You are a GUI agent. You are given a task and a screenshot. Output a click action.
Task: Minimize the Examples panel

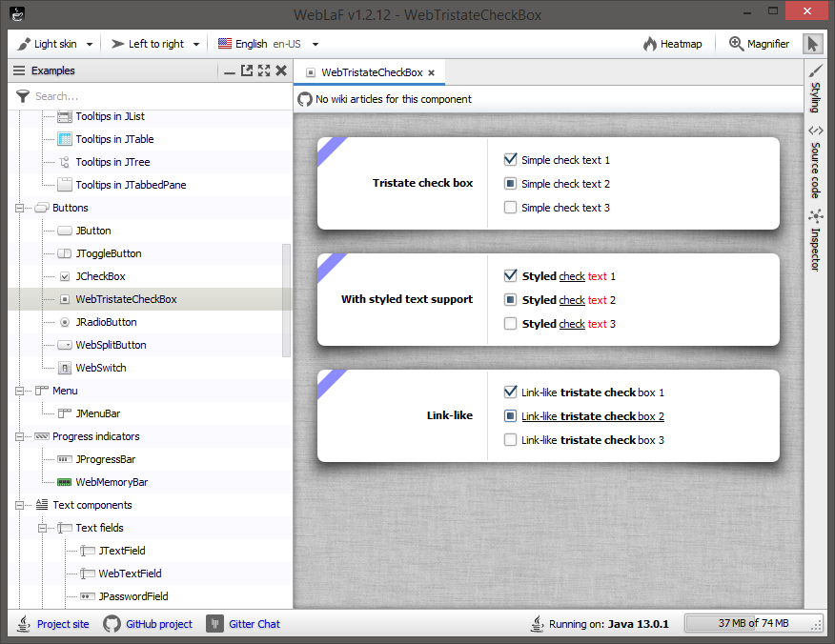tap(230, 71)
